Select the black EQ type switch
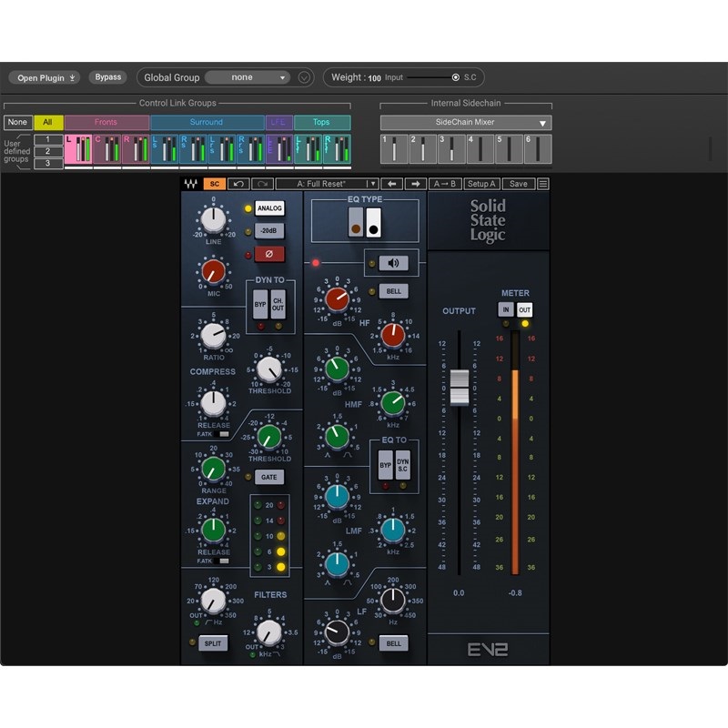The height and width of the screenshot is (728, 728). click(x=373, y=222)
